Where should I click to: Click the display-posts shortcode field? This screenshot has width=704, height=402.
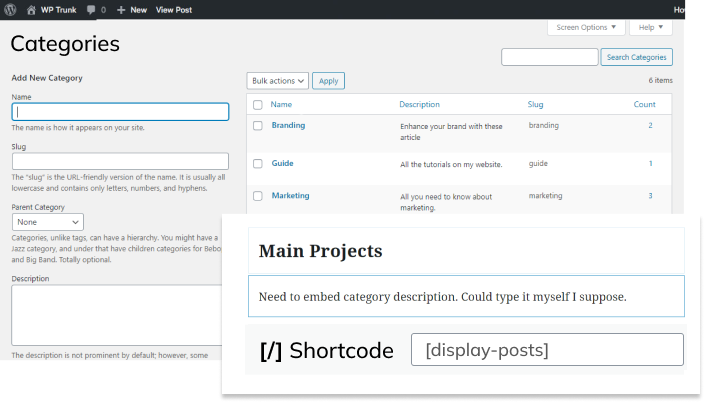547,350
